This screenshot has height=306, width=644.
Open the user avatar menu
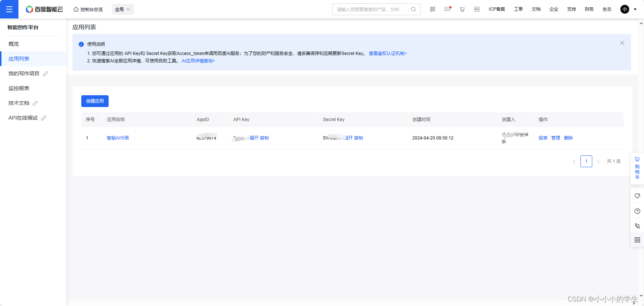624,9
